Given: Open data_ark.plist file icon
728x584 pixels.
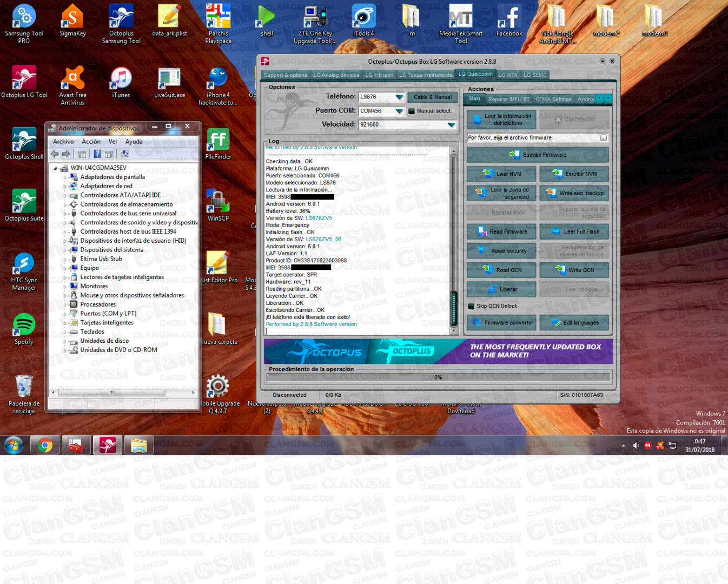Looking at the screenshot, I should [x=169, y=21].
